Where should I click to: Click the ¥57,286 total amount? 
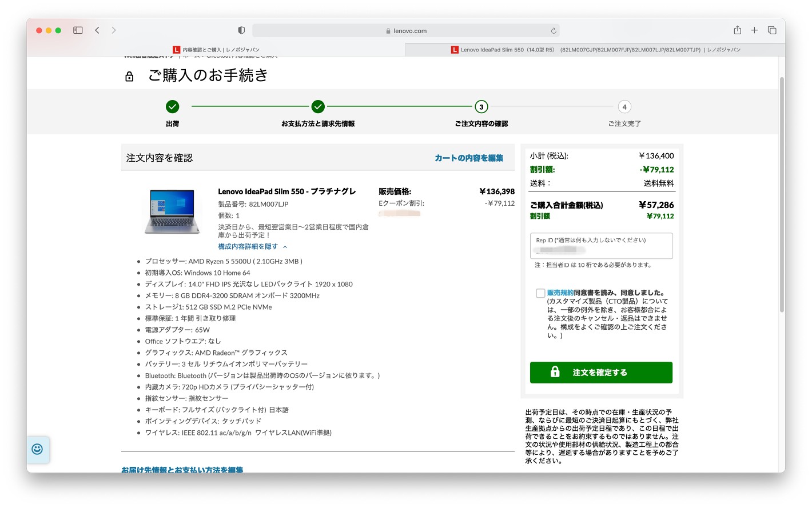tap(656, 205)
